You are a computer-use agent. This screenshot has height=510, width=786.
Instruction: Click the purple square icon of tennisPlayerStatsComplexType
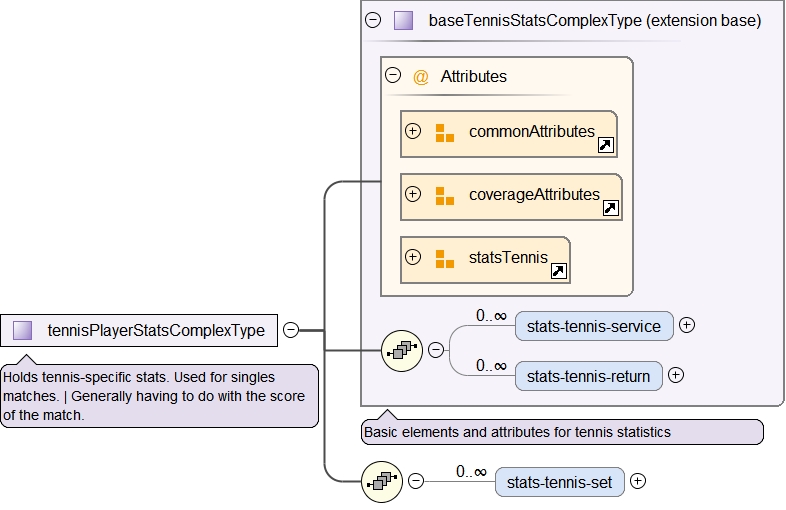coord(23,330)
